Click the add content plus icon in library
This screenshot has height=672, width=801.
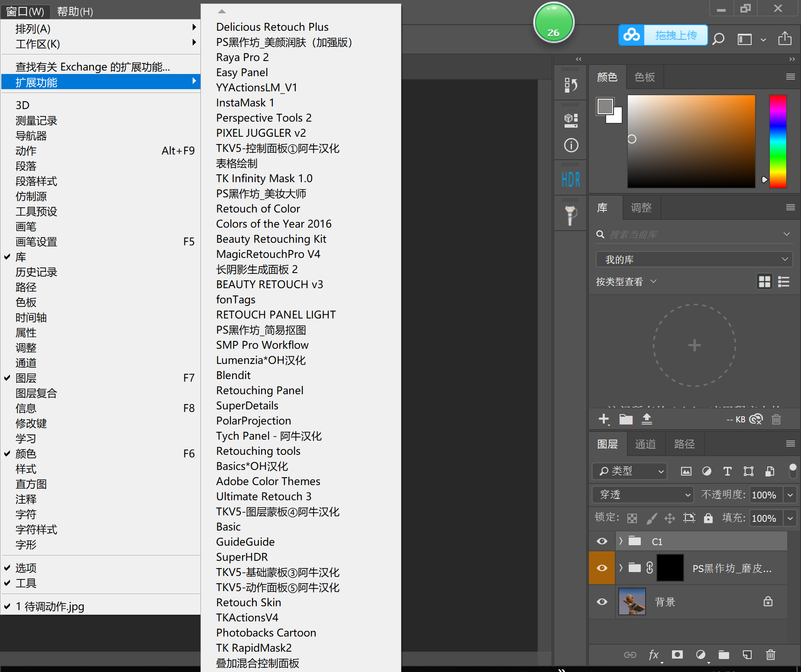pyautogui.click(x=604, y=419)
